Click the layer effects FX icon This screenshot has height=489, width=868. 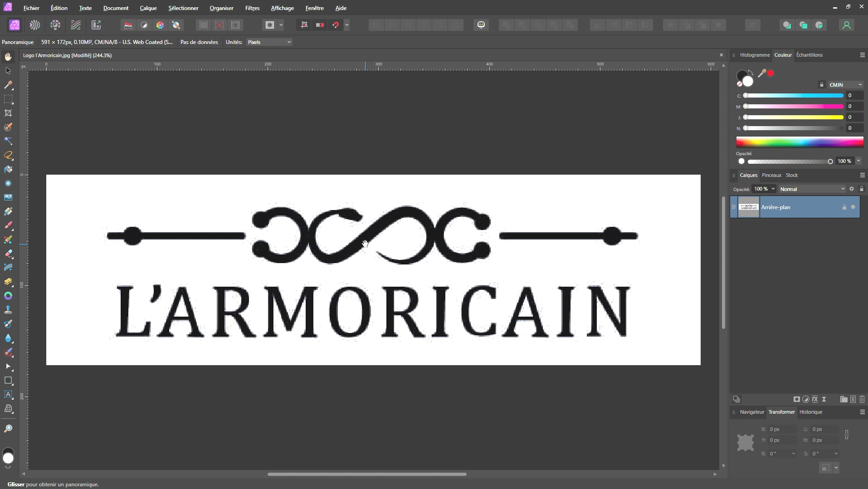pos(815,399)
